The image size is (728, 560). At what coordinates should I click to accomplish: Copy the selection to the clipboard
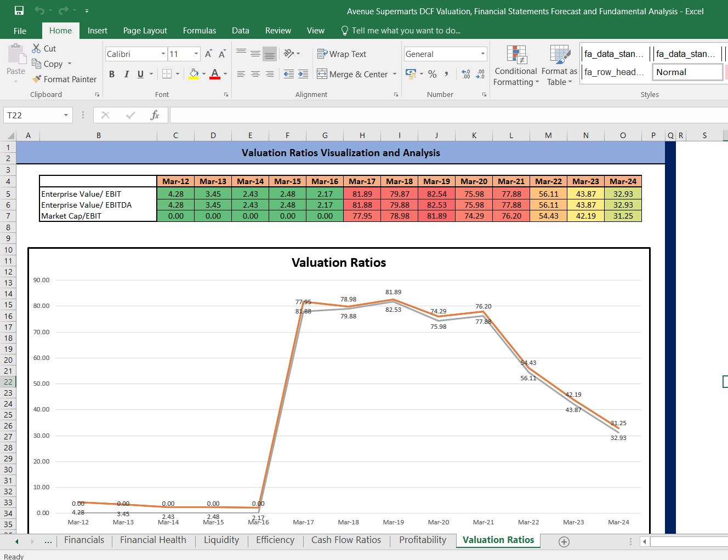tap(48, 64)
